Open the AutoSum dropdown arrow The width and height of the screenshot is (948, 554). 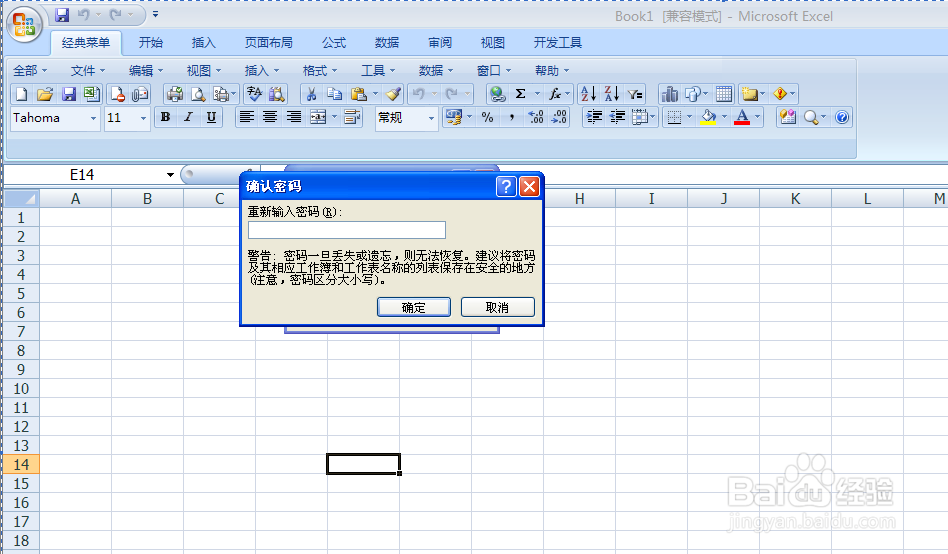[536, 94]
